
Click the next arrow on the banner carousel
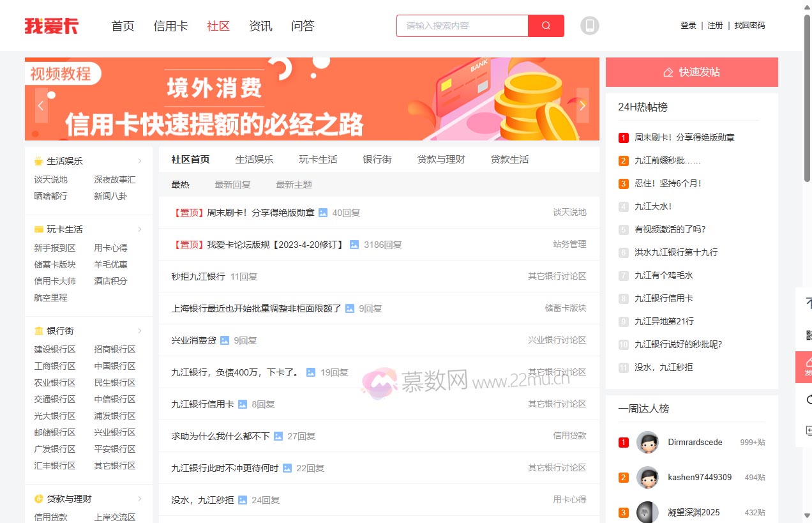point(582,105)
